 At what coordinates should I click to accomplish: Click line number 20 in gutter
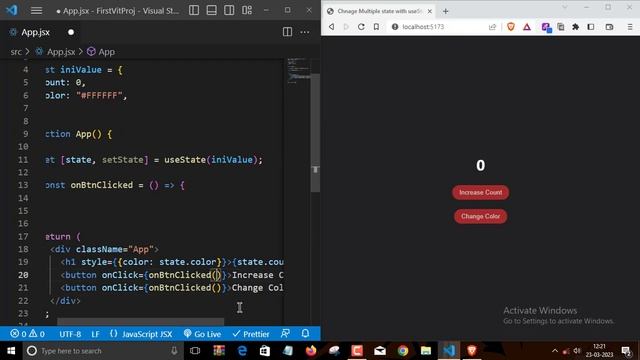(x=23, y=275)
